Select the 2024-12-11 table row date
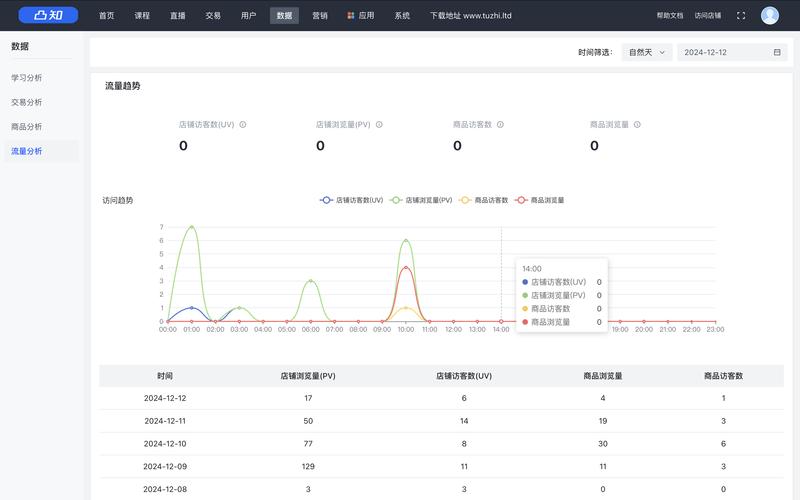 click(x=165, y=421)
